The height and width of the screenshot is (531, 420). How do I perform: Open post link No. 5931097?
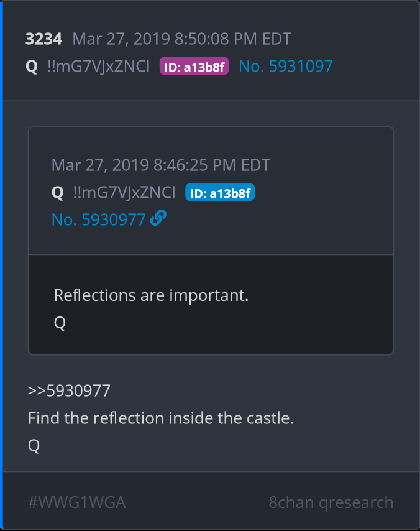[x=286, y=67]
